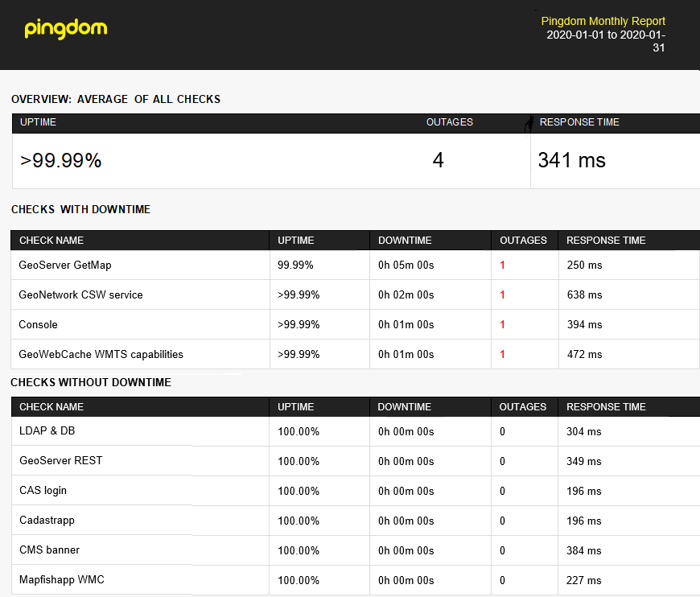700x597 pixels.
Task: Click the Pingdom logo
Action: (66, 29)
